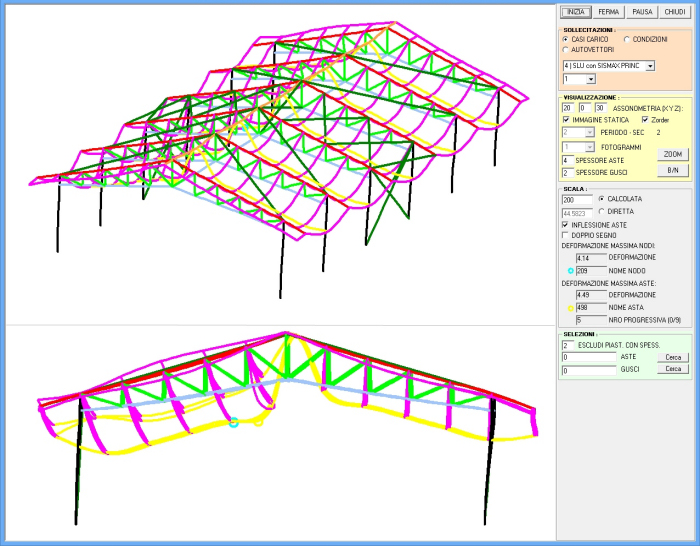Uncheck the Zorder checkbox

645,119
